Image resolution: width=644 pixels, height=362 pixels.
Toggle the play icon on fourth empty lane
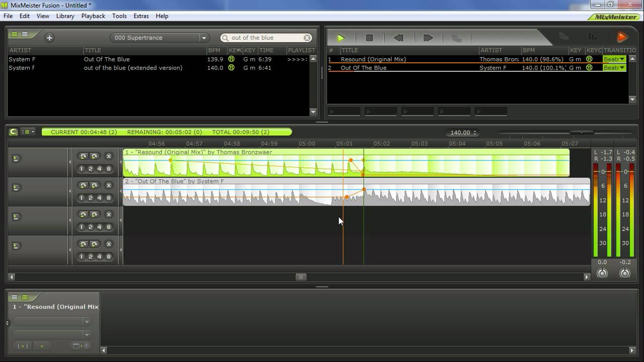click(16, 246)
